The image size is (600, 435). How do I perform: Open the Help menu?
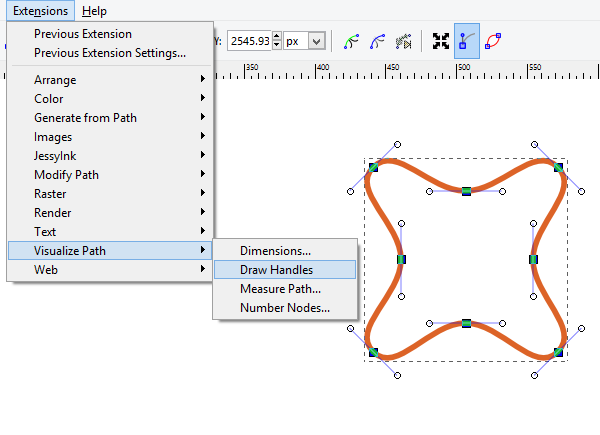[x=94, y=11]
